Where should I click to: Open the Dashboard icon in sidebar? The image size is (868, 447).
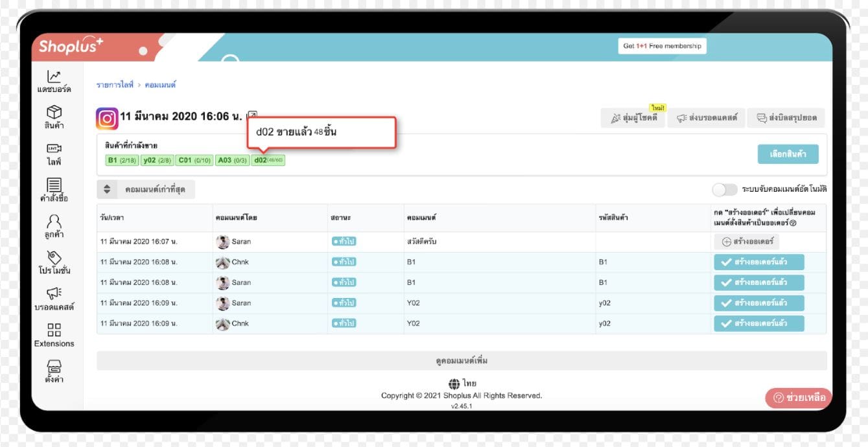click(54, 77)
